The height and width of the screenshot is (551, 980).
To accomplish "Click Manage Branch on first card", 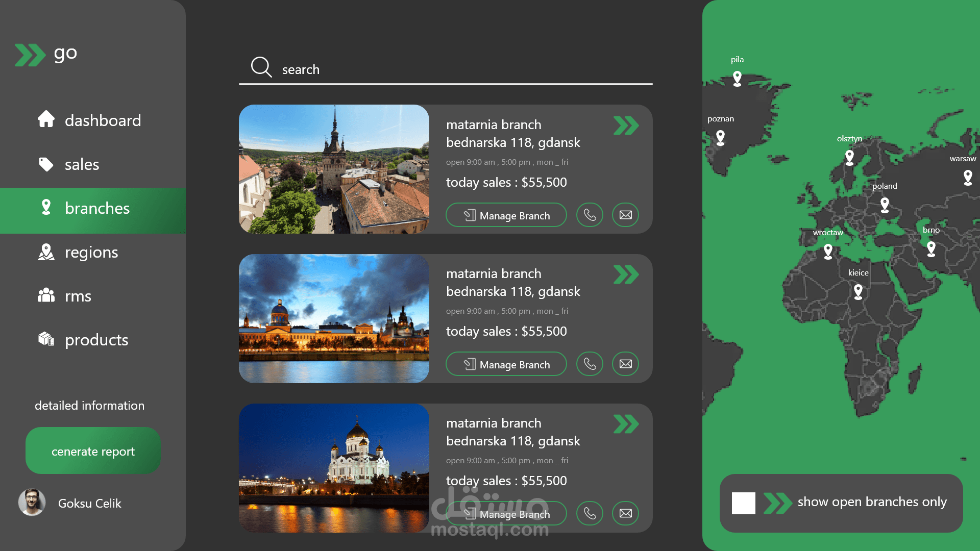I will (x=506, y=215).
